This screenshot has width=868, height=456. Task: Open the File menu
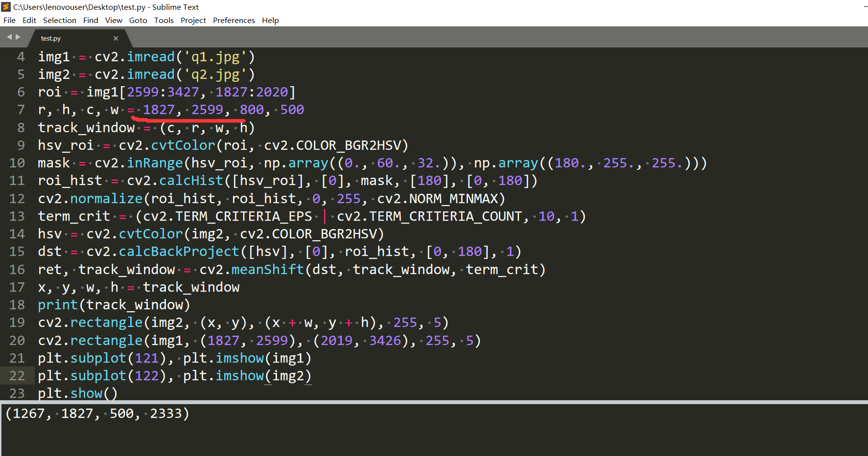pos(9,20)
